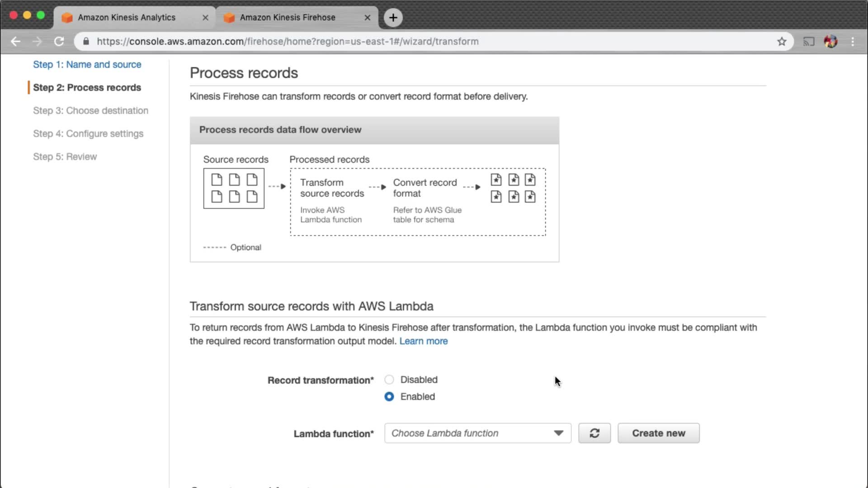Switch to the Amazon Kinesis Firehose tab
This screenshot has width=868, height=488.
(288, 18)
